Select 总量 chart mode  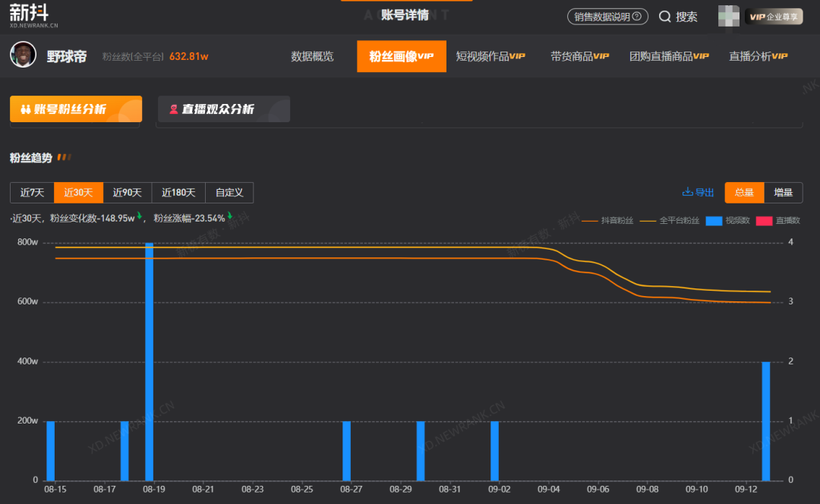(x=744, y=193)
